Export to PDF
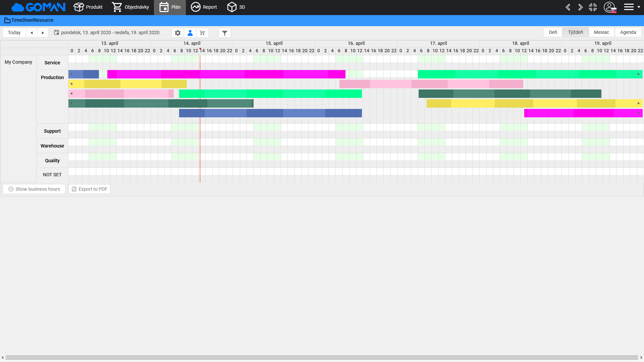 tap(90, 189)
